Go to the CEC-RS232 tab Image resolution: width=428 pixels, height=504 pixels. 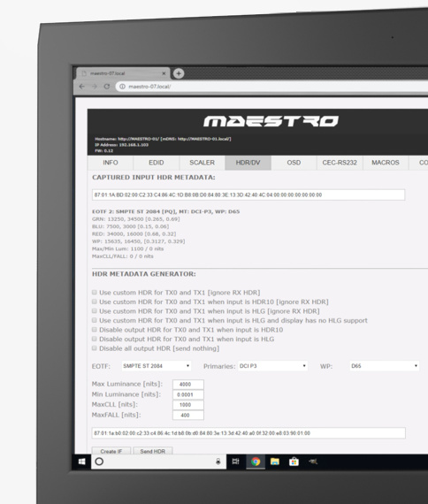coord(340,163)
